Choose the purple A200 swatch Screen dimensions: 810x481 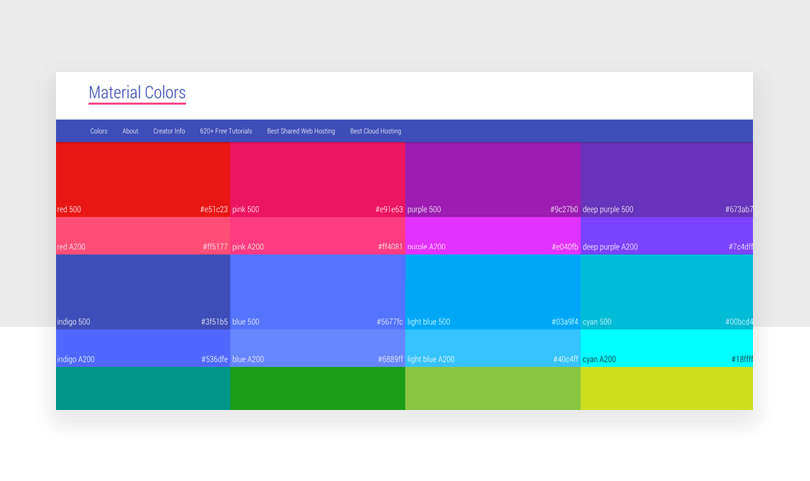tap(493, 236)
